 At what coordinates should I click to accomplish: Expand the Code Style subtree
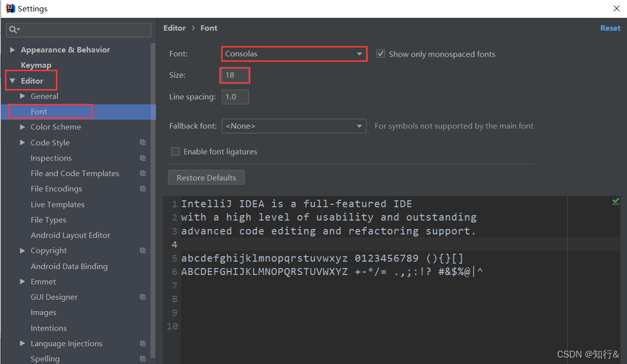22,142
